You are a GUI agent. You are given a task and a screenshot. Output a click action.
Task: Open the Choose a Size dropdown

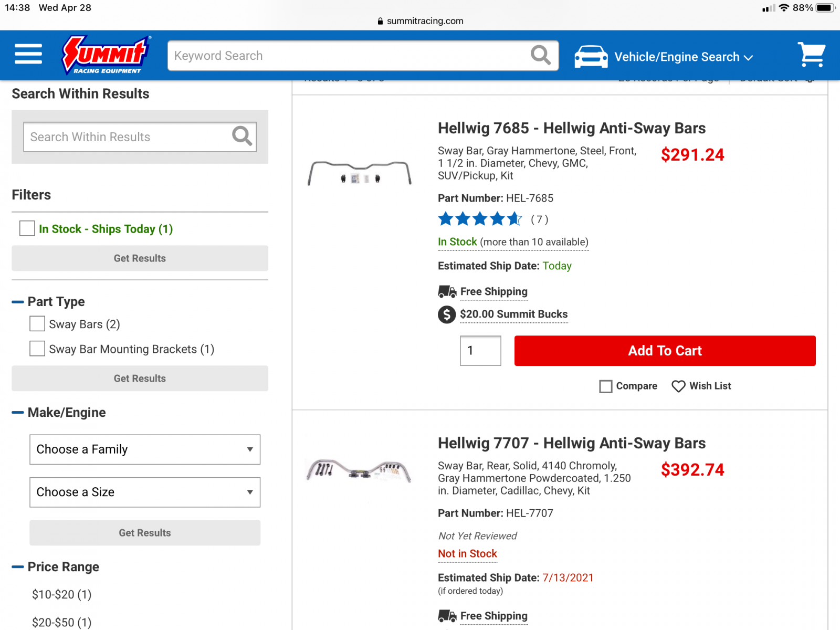145,492
